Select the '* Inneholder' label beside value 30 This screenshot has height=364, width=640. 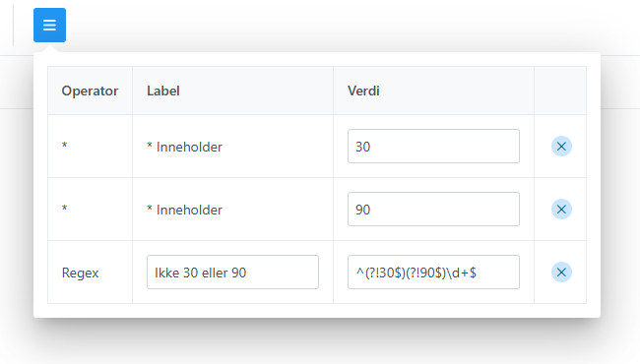click(184, 147)
